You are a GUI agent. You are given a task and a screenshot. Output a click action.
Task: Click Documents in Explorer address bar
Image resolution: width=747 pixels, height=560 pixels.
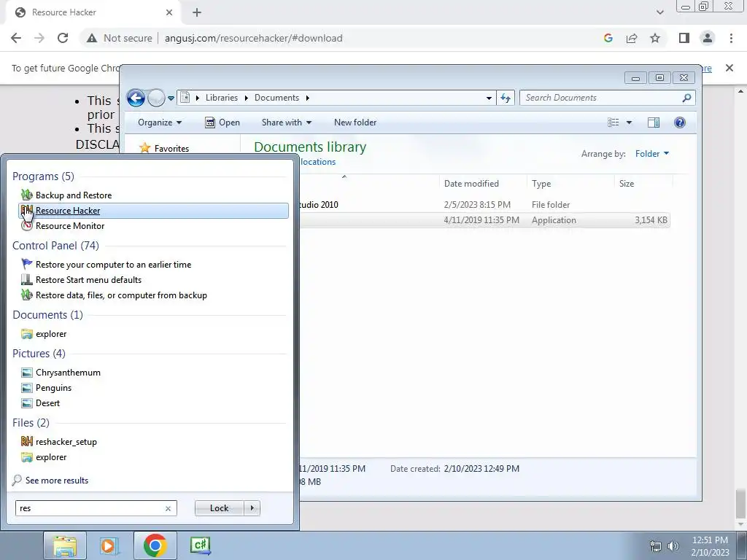pos(276,98)
